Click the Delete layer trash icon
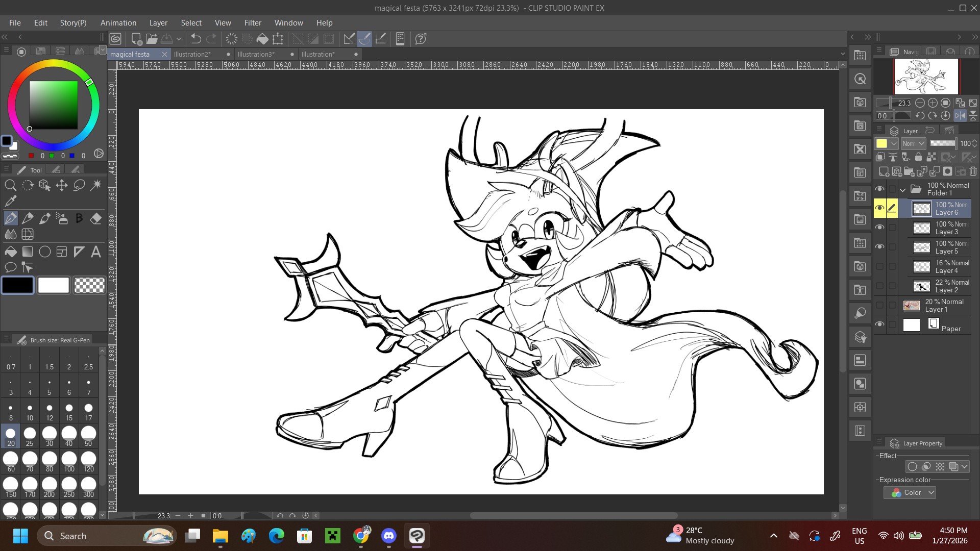980x551 pixels. pyautogui.click(x=973, y=171)
